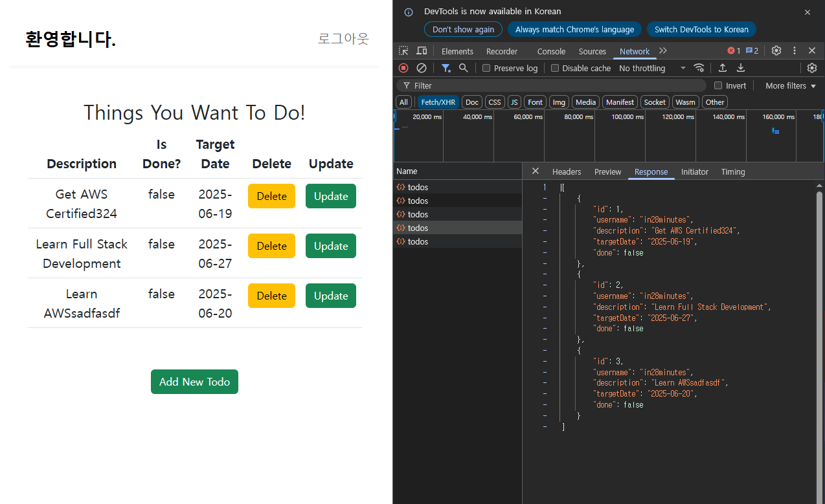Viewport: 825px width, 504px height.
Task: Stop recording the network log
Action: (x=403, y=68)
